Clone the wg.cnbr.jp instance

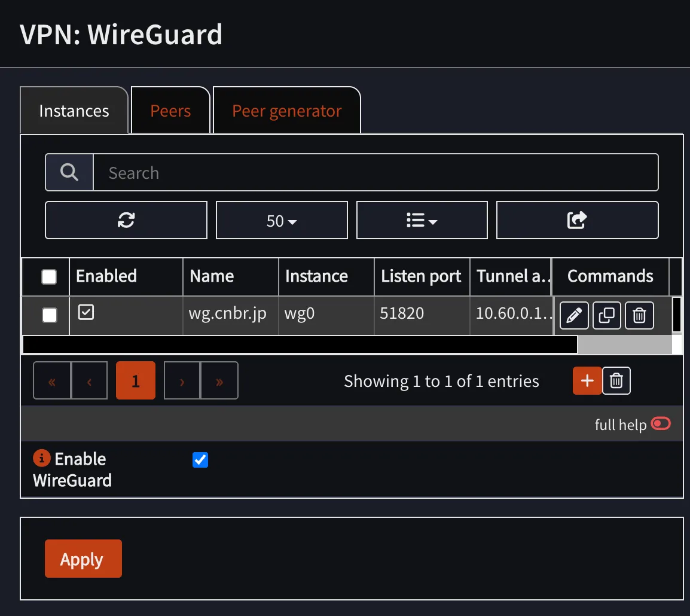(606, 315)
